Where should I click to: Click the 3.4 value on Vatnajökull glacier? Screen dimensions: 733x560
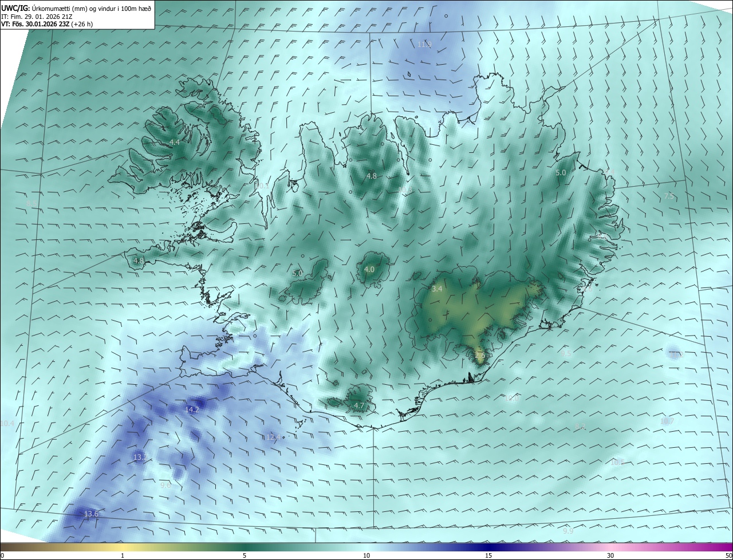coord(437,289)
